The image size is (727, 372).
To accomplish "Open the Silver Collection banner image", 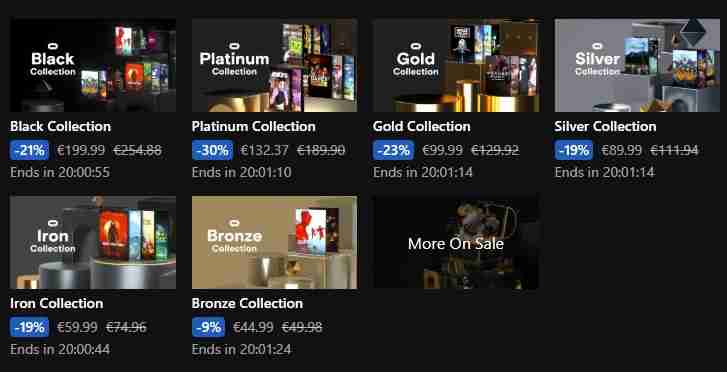I will (637, 65).
